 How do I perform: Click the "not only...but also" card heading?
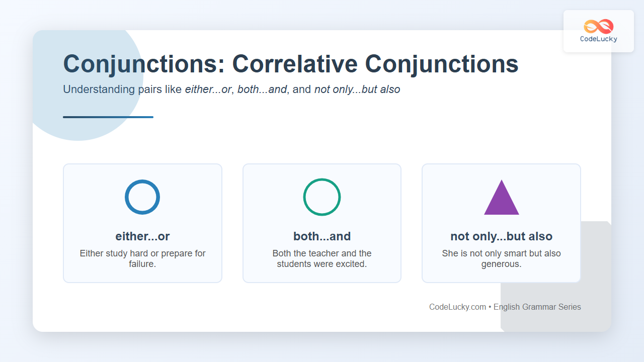pyautogui.click(x=502, y=236)
